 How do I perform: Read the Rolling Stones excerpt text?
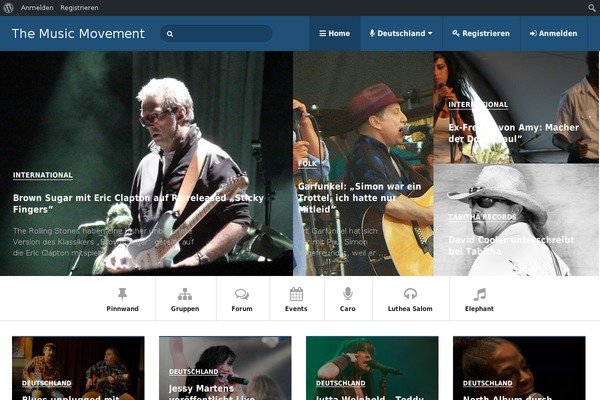[x=103, y=242]
